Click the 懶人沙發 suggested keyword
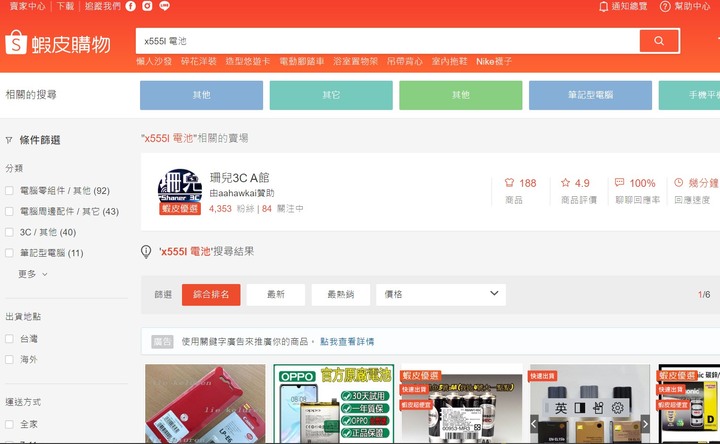Image resolution: width=720 pixels, height=444 pixels. click(x=154, y=62)
